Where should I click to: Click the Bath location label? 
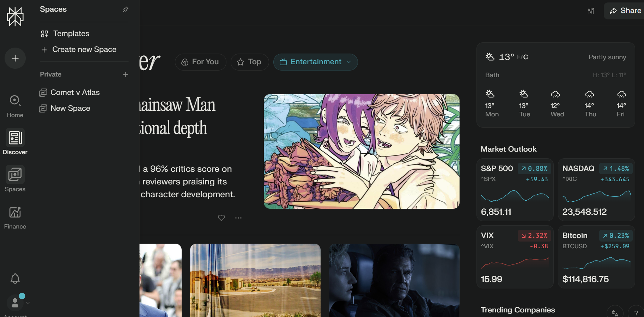492,75
